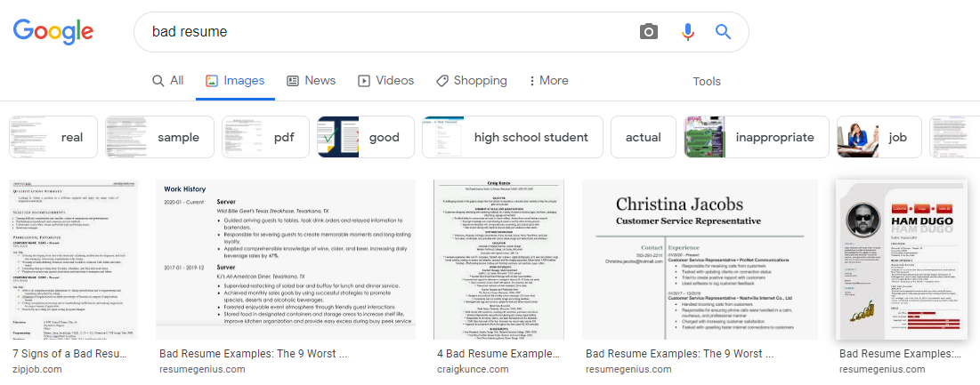Filter results by 'good' chip

pyautogui.click(x=366, y=137)
